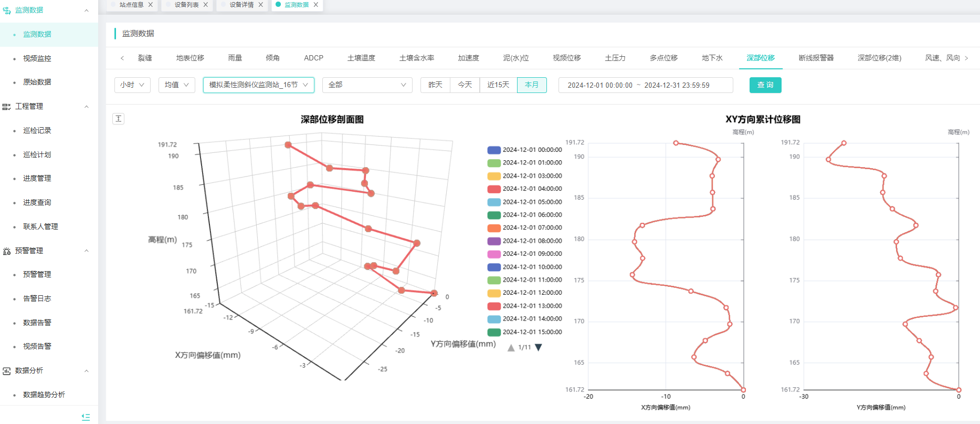Toggle the 2024-12-01 00:00:00 legend series
The image size is (980, 424).
[x=524, y=150]
